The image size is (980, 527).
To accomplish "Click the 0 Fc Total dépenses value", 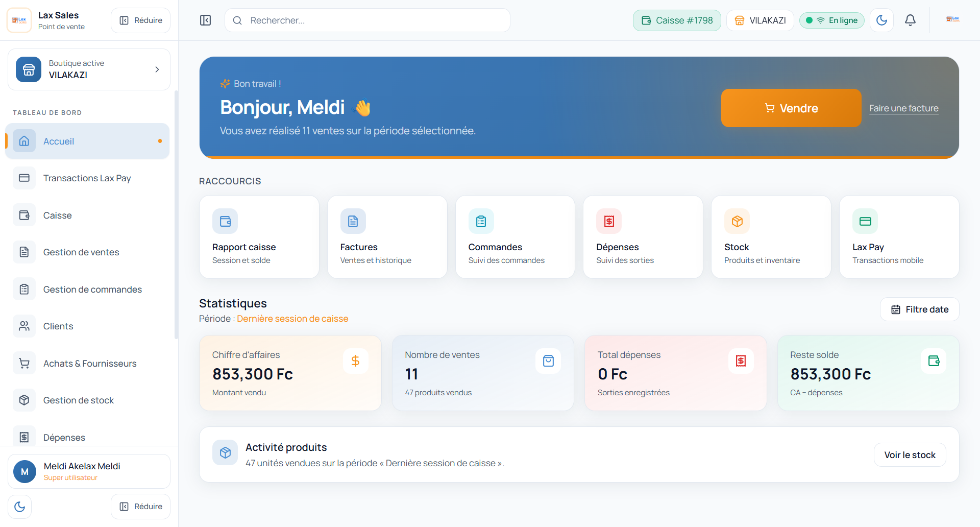I will coord(612,374).
